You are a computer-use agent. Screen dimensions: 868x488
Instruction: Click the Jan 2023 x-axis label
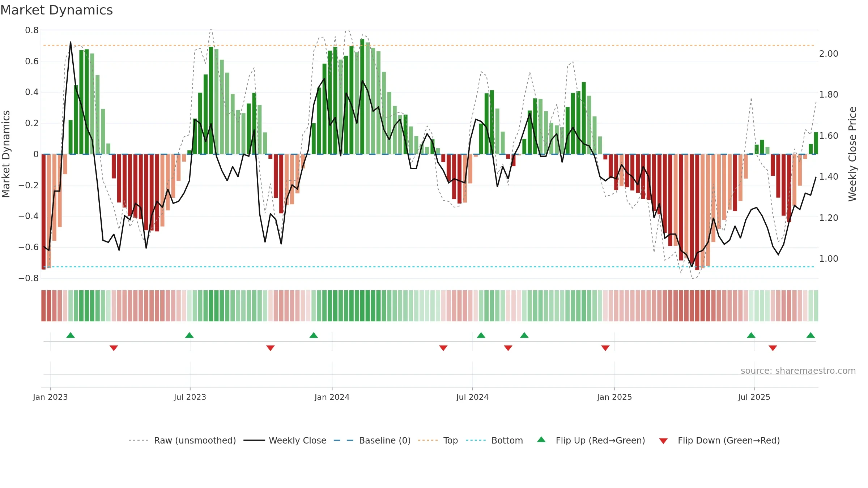(50, 397)
